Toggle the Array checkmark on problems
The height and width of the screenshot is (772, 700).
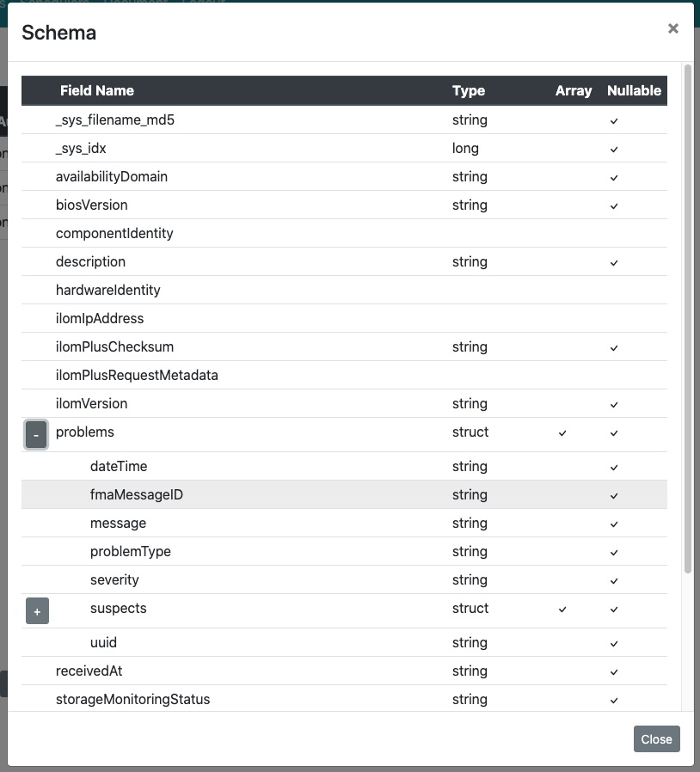click(562, 433)
